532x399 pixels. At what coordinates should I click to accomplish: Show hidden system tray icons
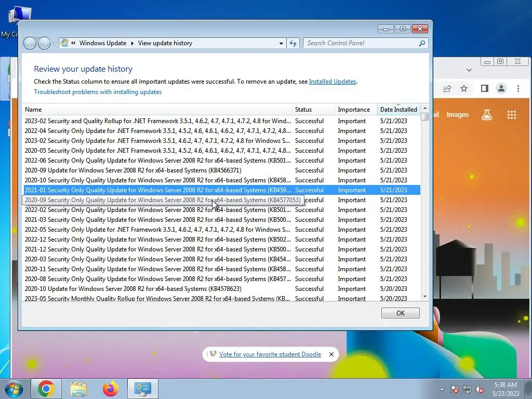(442, 389)
